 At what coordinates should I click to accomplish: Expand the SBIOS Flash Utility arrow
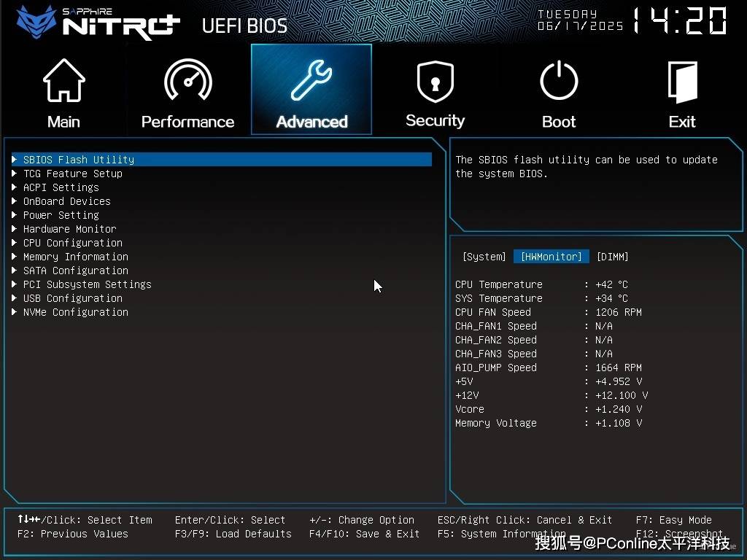click(15, 160)
